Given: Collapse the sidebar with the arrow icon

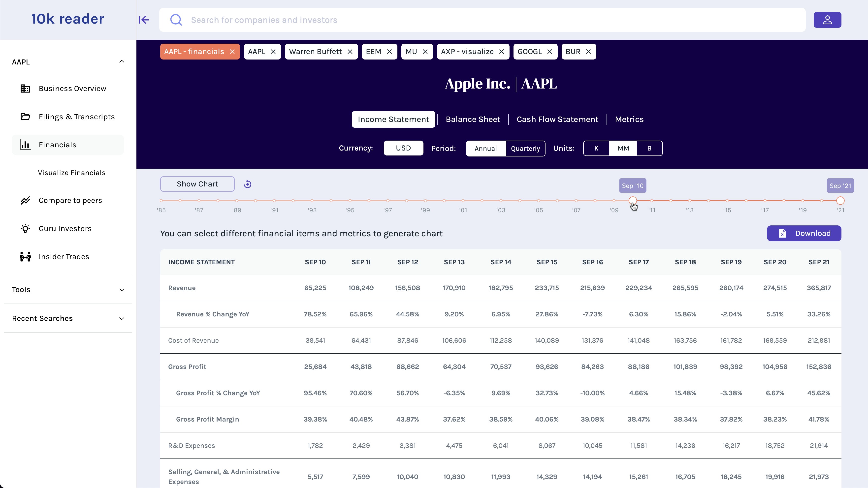Looking at the screenshot, I should pyautogui.click(x=144, y=20).
